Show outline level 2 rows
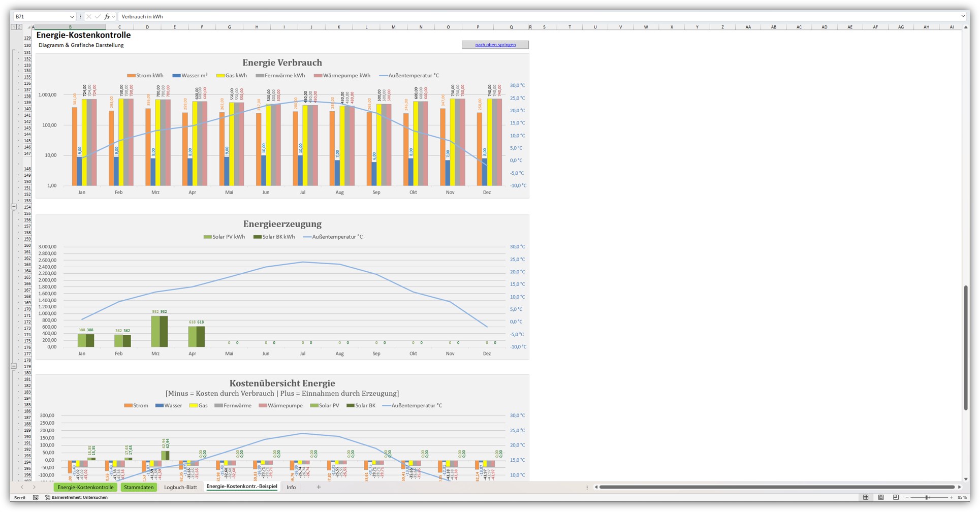Screen dimensions: 980x512 pyautogui.click(x=19, y=27)
